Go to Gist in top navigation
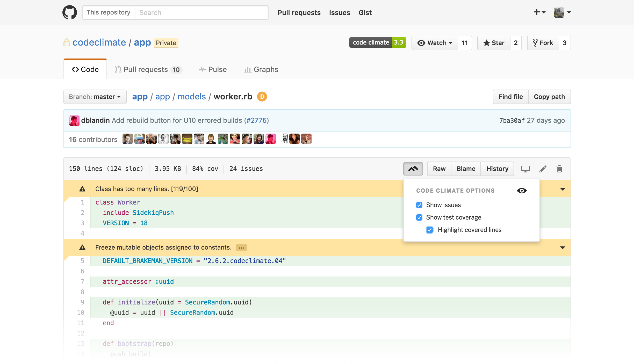 point(365,12)
